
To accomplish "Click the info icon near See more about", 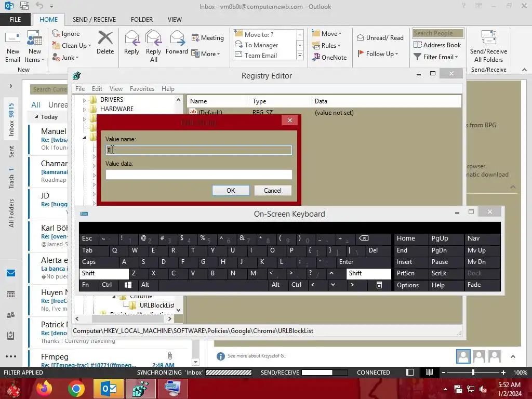I will (x=220, y=356).
